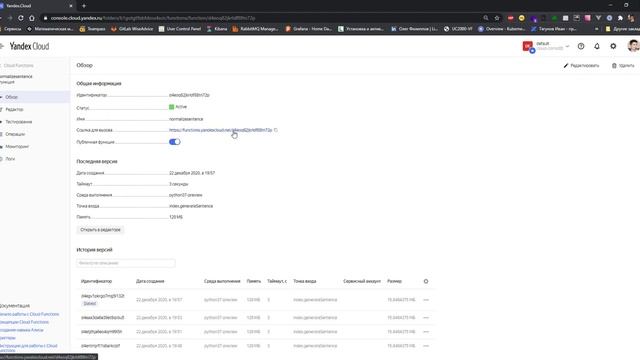Open the User Control Panel bookmark
The image size is (640, 360).
pyautogui.click(x=180, y=29)
